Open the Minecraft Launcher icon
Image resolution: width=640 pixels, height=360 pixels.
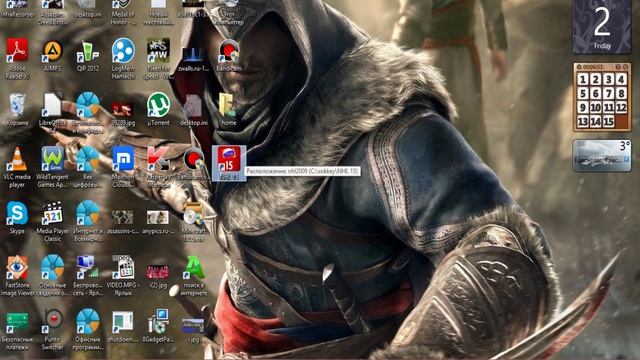point(193,214)
